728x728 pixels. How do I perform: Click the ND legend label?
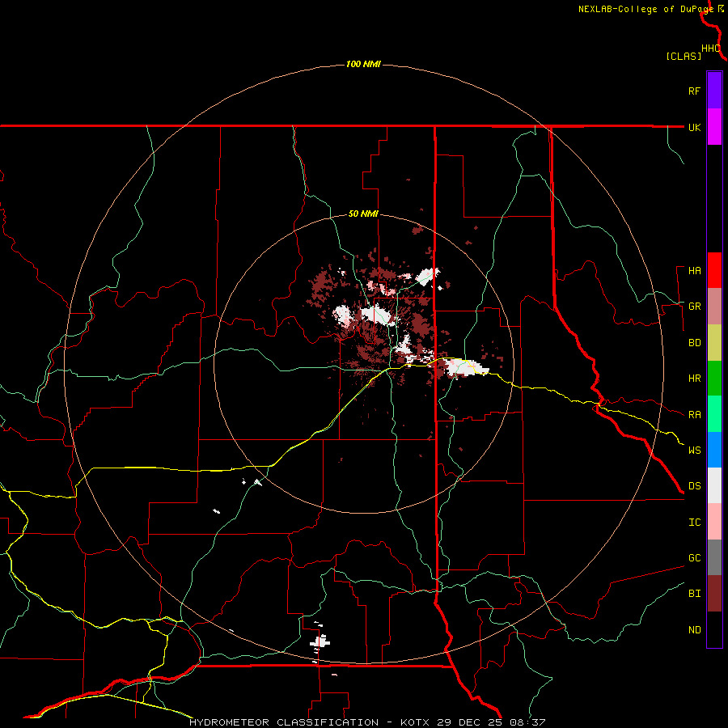pyautogui.click(x=694, y=630)
